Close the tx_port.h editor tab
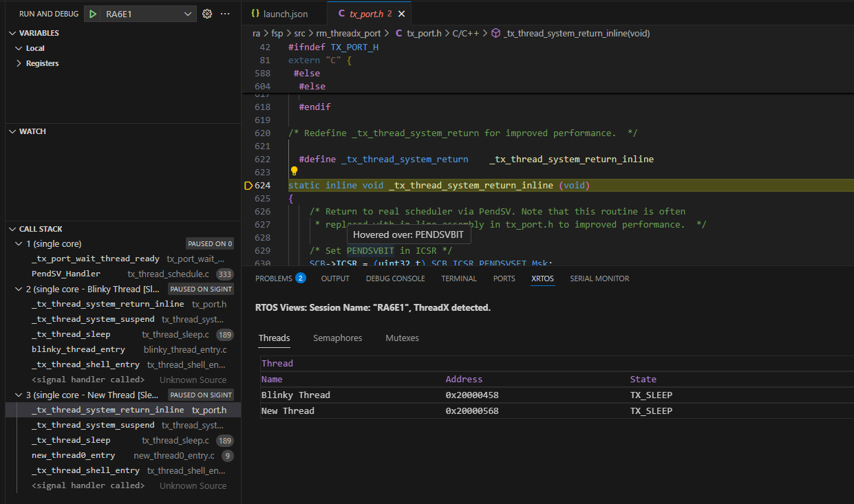854x504 pixels. click(x=402, y=14)
